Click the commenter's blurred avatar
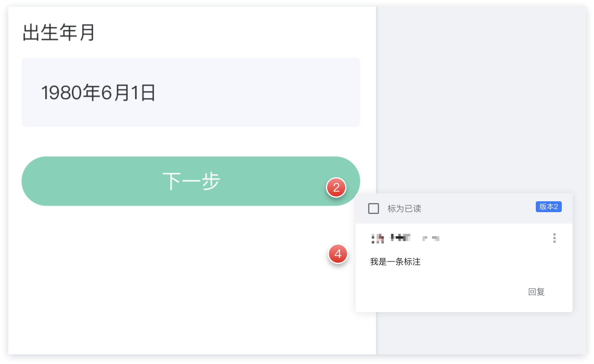 click(x=378, y=238)
